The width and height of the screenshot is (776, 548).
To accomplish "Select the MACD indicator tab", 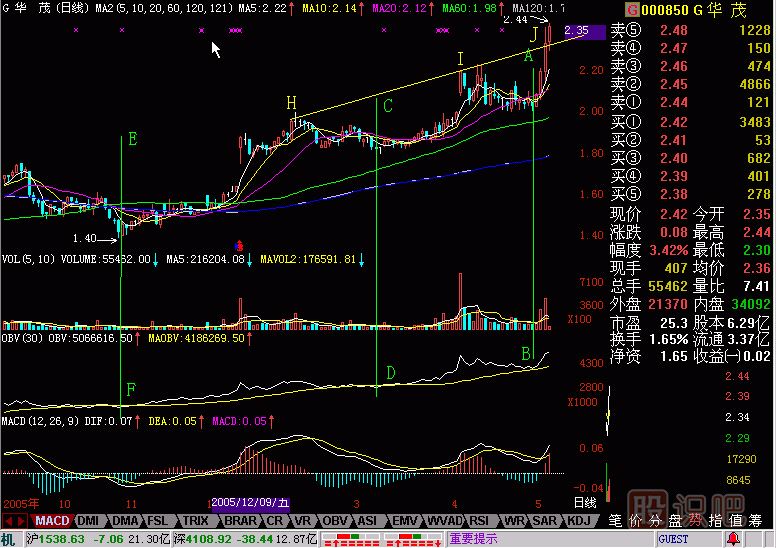I will pyautogui.click(x=51, y=521).
